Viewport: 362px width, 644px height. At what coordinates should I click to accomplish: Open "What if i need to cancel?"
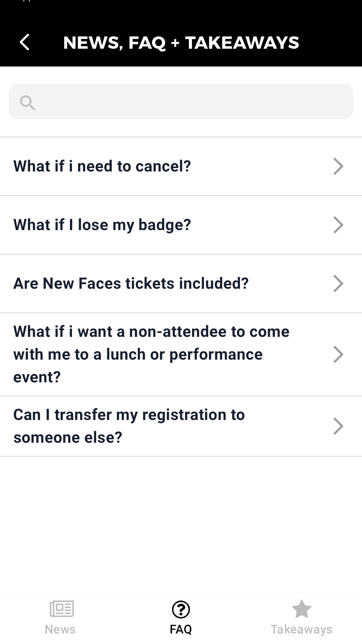[x=102, y=166]
